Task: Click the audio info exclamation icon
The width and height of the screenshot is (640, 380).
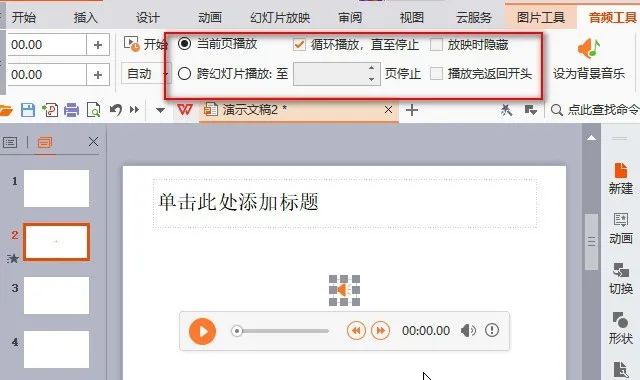Action: [492, 330]
